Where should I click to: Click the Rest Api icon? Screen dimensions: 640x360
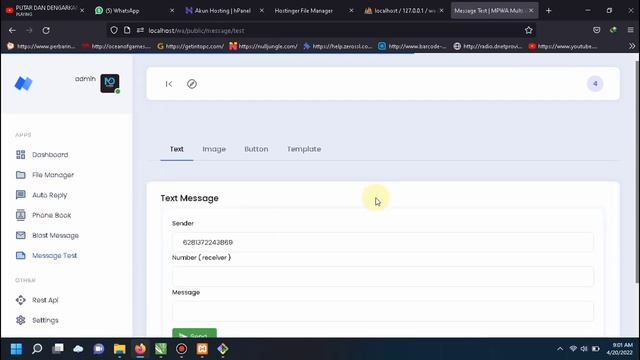(20, 300)
